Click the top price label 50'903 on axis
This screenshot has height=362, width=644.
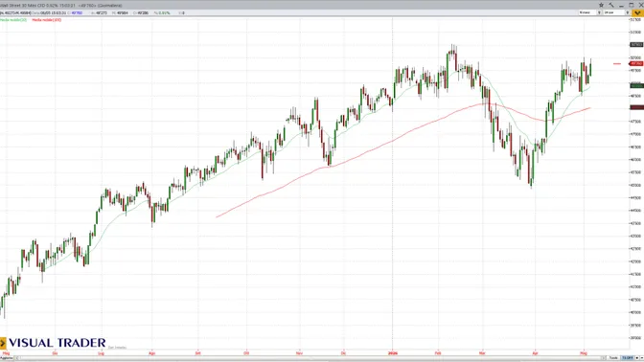pyautogui.click(x=636, y=44)
